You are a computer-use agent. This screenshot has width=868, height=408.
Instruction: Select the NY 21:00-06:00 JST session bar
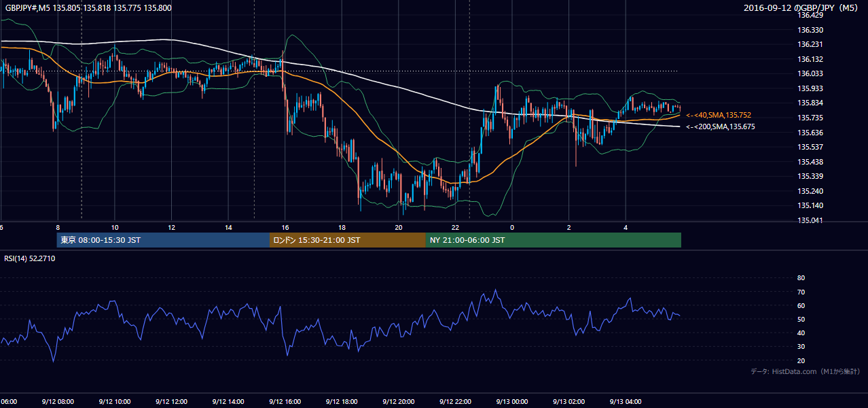click(x=554, y=240)
